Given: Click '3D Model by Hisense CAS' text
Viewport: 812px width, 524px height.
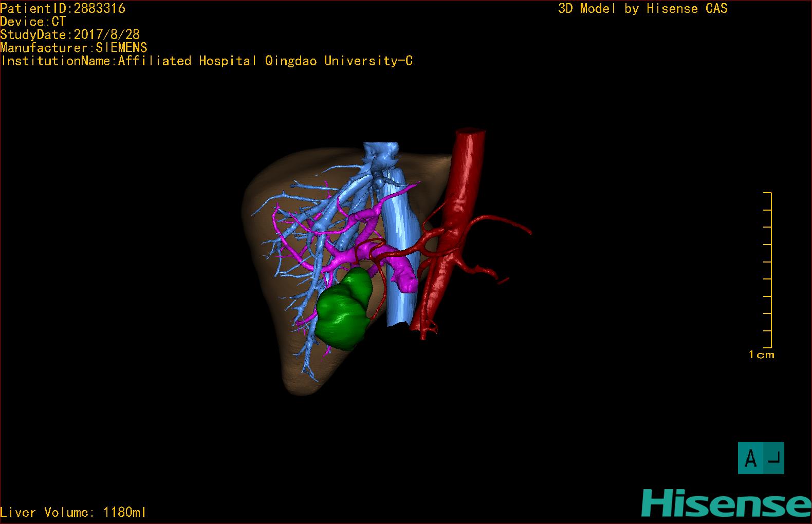Looking at the screenshot, I should [x=643, y=8].
